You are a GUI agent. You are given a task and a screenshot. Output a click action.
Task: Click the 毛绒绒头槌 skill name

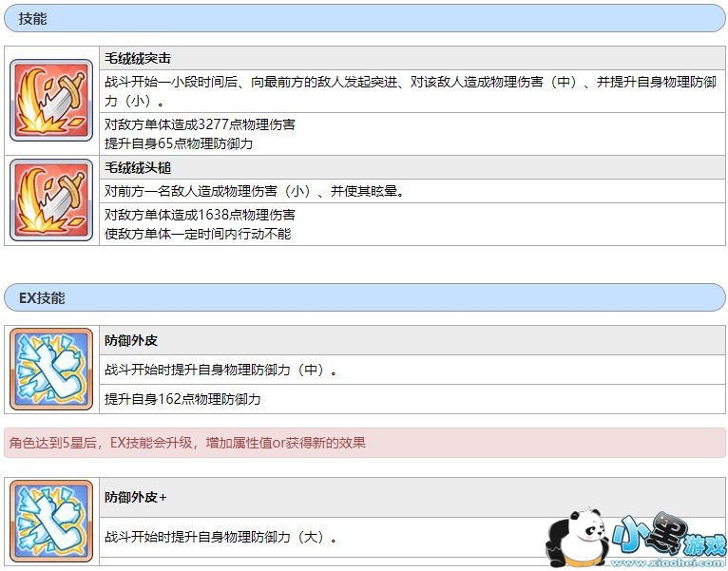(x=138, y=167)
